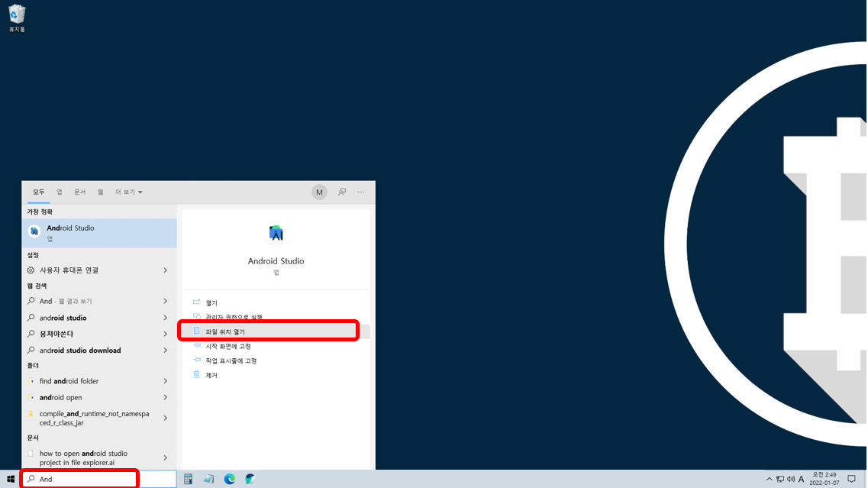This screenshot has width=868, height=488.
Task: Click the rightmost pinned taskbar app icon
Action: [x=250, y=479]
